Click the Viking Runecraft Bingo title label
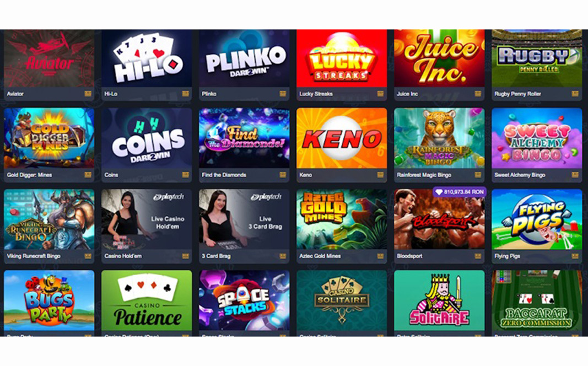 (34, 256)
